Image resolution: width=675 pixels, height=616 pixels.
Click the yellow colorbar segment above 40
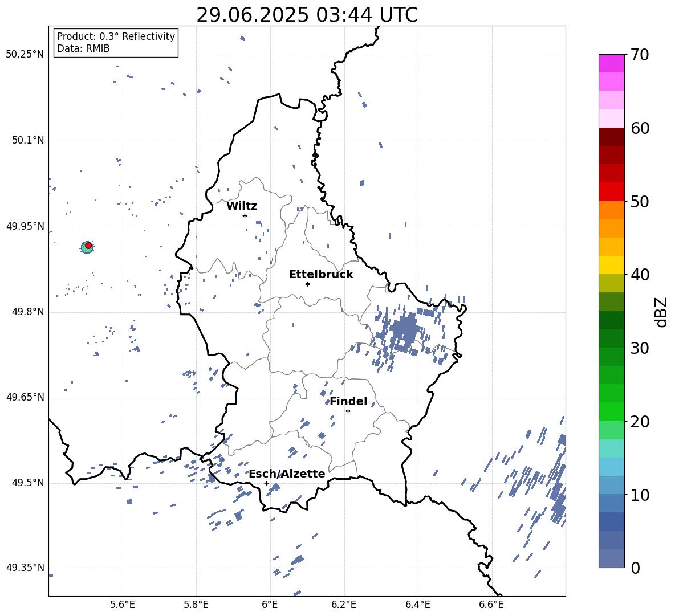click(611, 265)
